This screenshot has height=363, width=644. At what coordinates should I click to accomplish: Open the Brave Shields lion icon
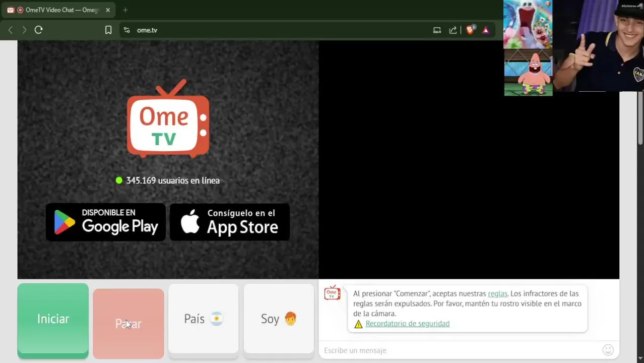tap(470, 30)
